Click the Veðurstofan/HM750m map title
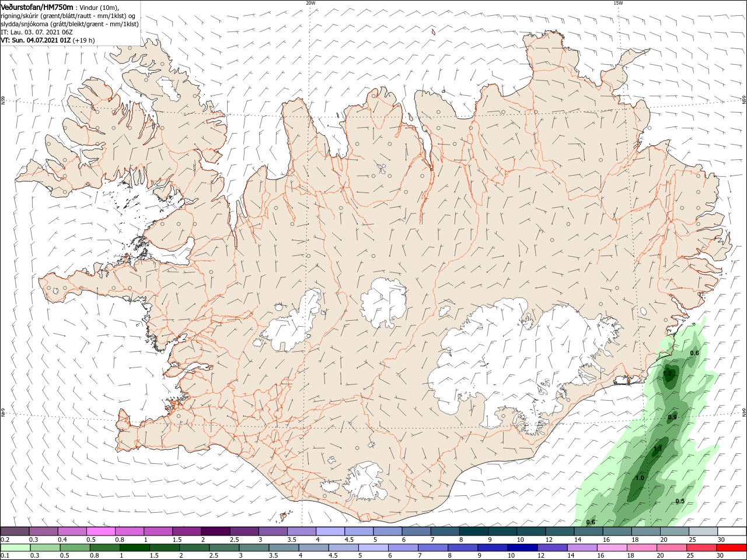The image size is (747, 560). click(37, 6)
